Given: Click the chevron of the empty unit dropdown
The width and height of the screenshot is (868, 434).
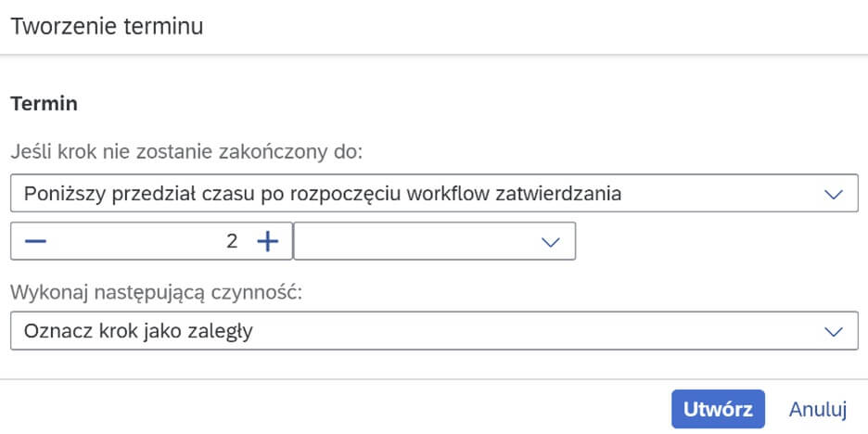Looking at the screenshot, I should [x=550, y=241].
